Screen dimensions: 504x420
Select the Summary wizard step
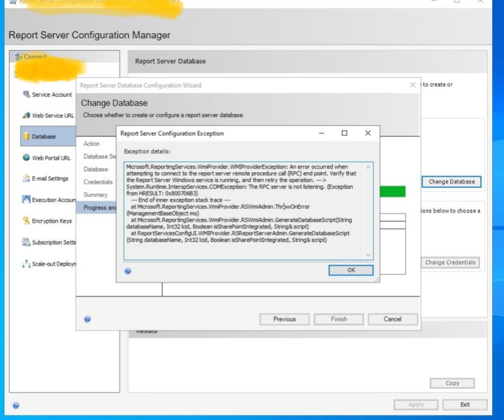point(96,195)
